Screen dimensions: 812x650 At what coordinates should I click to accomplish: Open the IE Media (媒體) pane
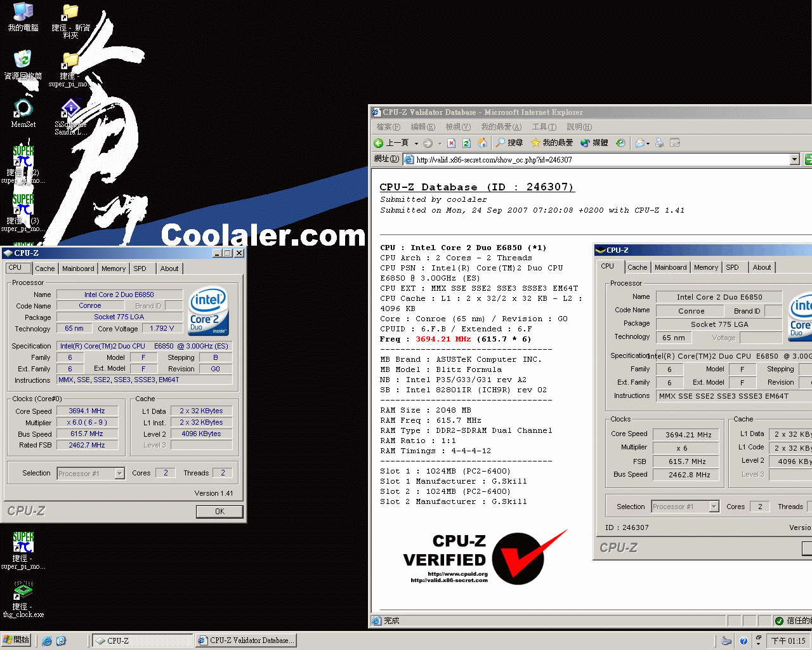pos(594,143)
